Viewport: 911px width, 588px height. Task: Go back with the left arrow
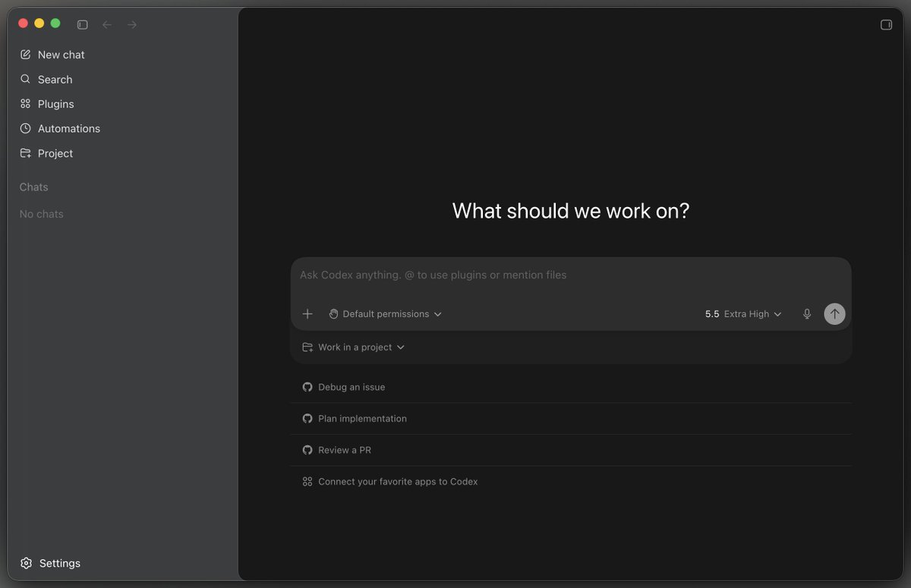pos(107,24)
